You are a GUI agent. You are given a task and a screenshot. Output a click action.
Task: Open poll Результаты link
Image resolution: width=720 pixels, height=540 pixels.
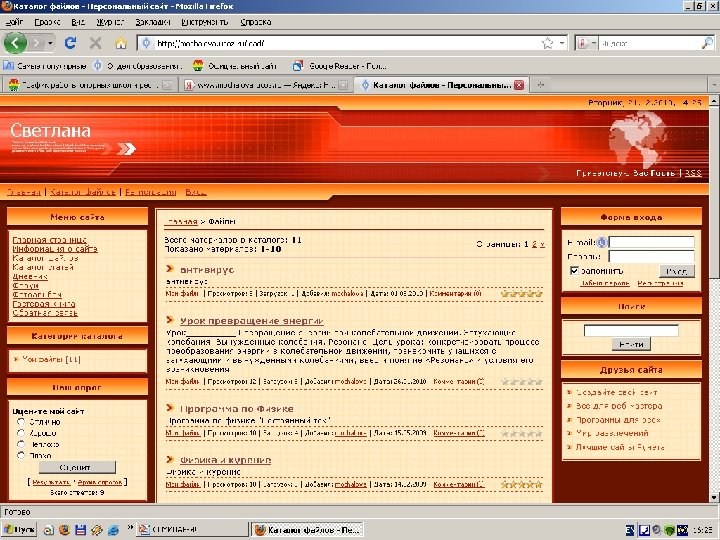click(51, 483)
